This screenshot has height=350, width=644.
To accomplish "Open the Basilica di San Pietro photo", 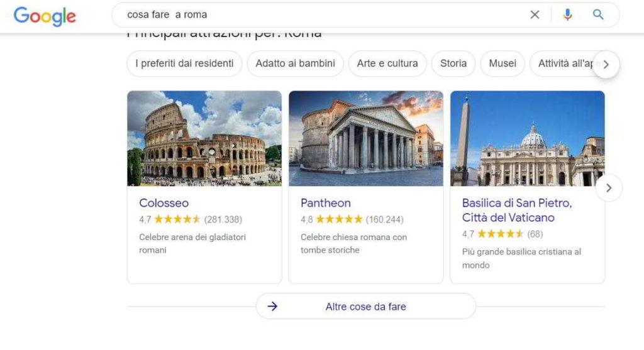I will point(528,138).
